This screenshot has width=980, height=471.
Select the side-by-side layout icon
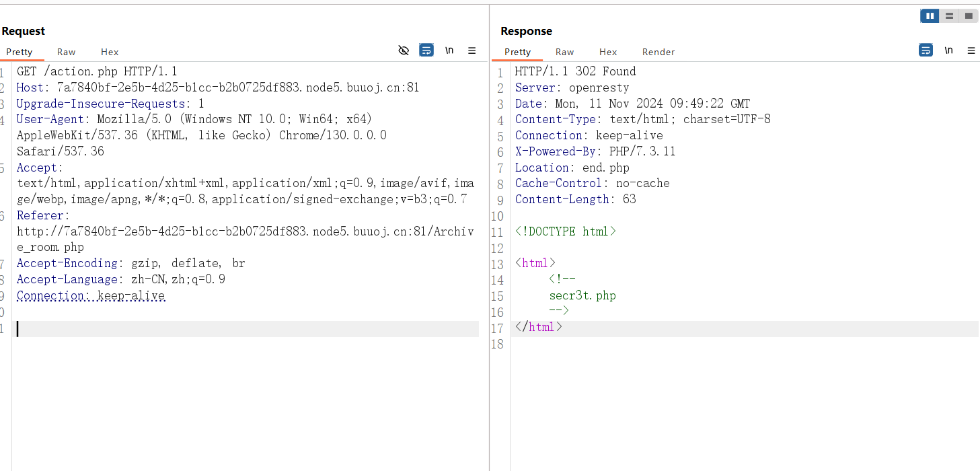(930, 15)
